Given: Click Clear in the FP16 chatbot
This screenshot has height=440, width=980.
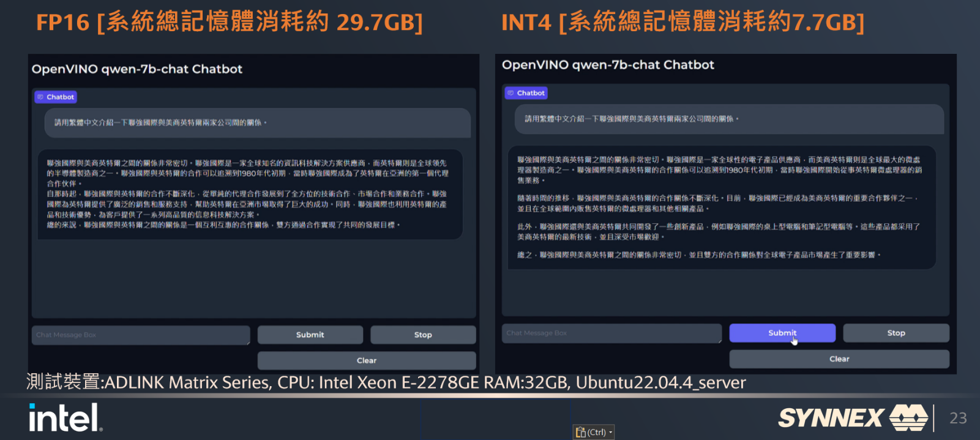Looking at the screenshot, I should point(367,360).
